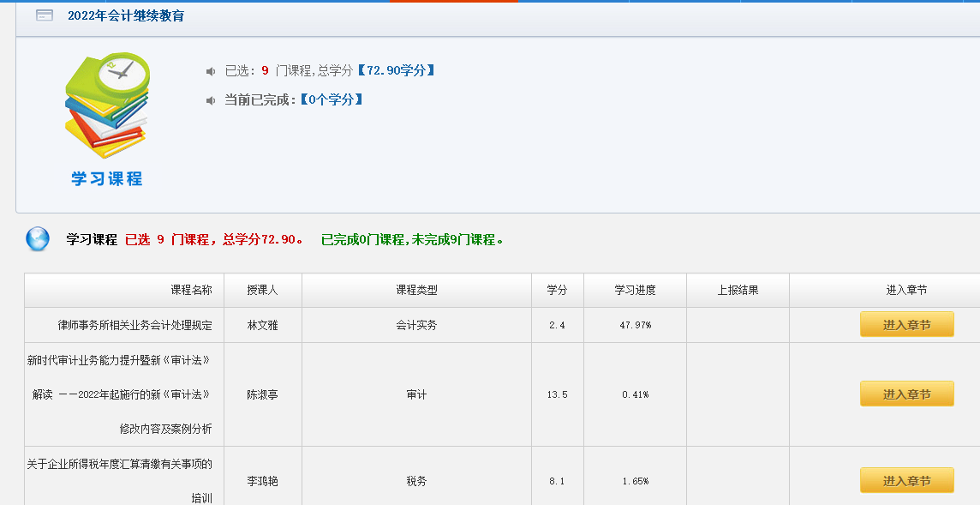The width and height of the screenshot is (980, 505).
Task: Click the 学分 column header
Action: tap(557, 291)
